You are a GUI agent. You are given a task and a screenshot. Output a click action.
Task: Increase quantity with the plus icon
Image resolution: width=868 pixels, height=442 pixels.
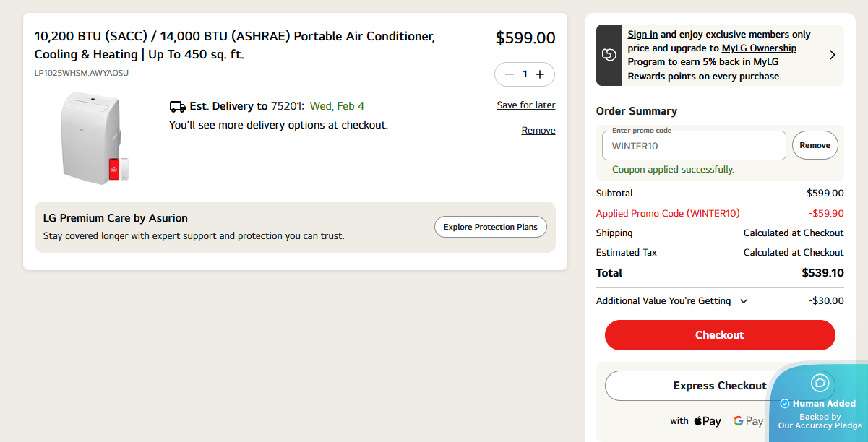point(540,74)
